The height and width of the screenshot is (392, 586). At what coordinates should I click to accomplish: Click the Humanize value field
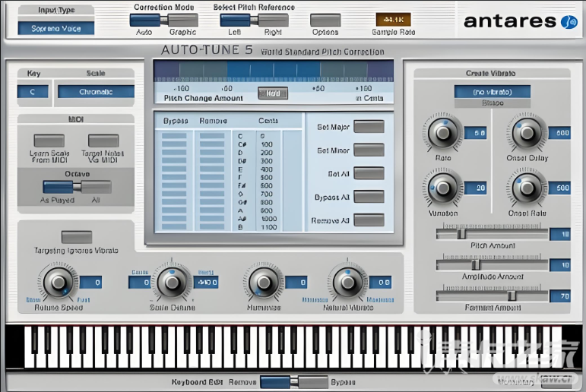click(296, 283)
